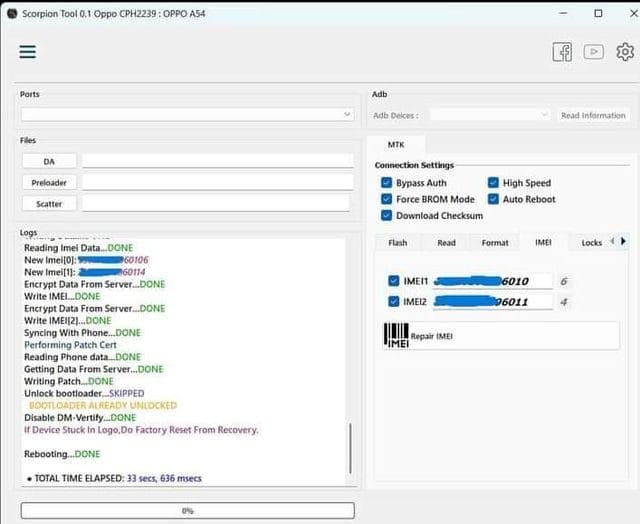Toggle the IMEI1 checkbox
The image size is (640, 524).
tap(394, 281)
